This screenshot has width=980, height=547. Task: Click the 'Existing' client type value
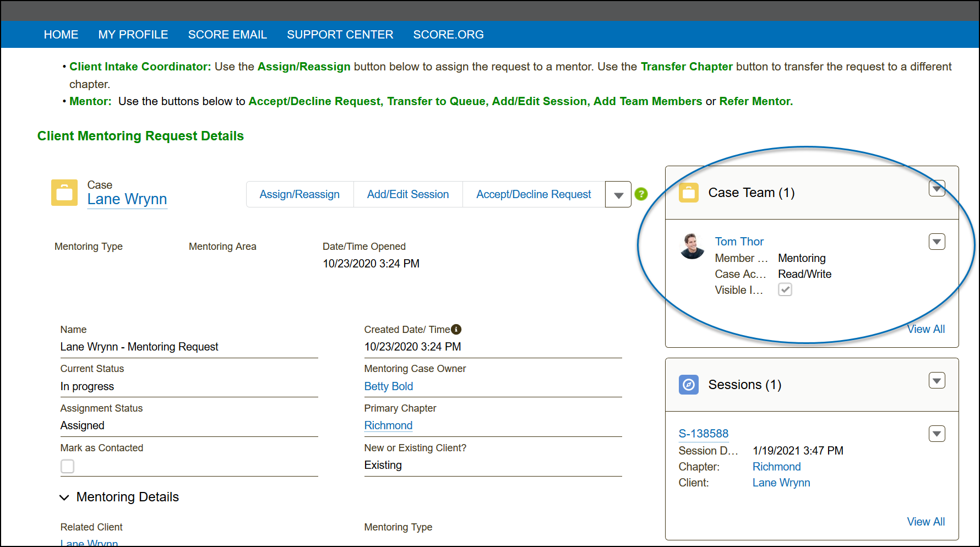pos(383,465)
